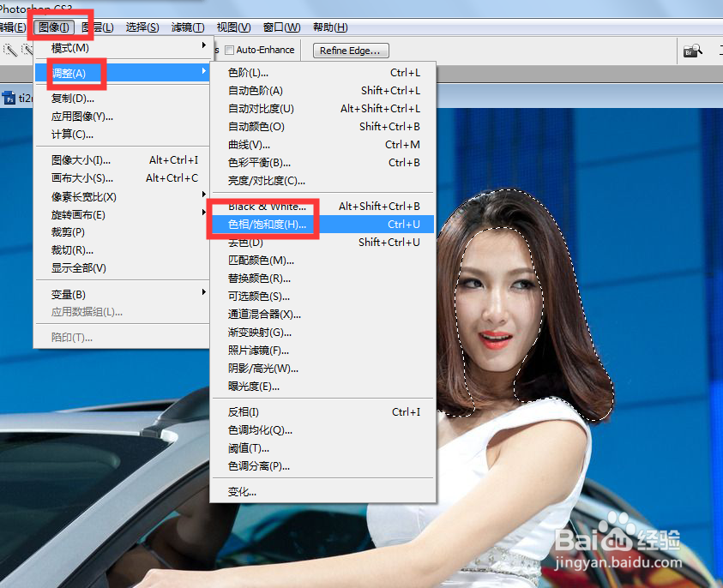
Task: Open 画布大小(S)... dialog
Action: (122, 178)
